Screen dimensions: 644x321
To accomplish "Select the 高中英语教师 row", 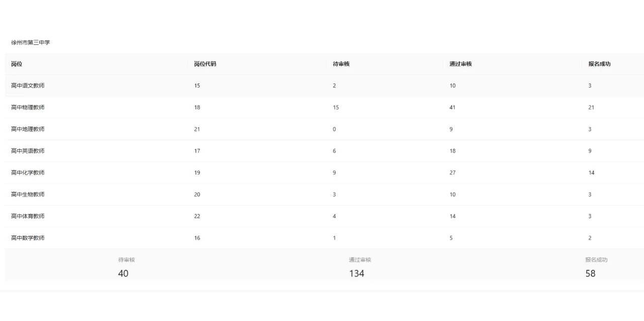I will tap(28, 151).
